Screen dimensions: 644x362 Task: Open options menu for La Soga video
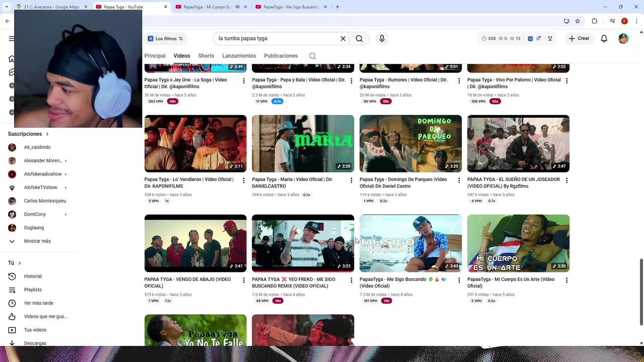tap(244, 81)
